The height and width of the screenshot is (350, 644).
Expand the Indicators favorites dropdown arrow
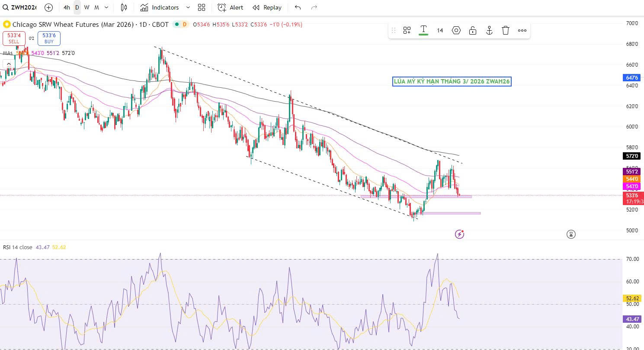point(188,7)
